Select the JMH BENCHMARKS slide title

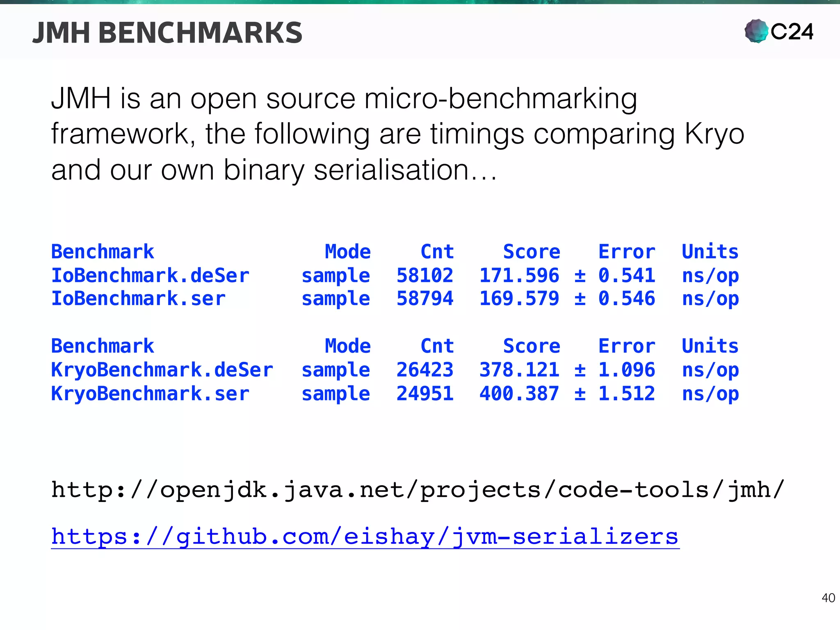(167, 33)
